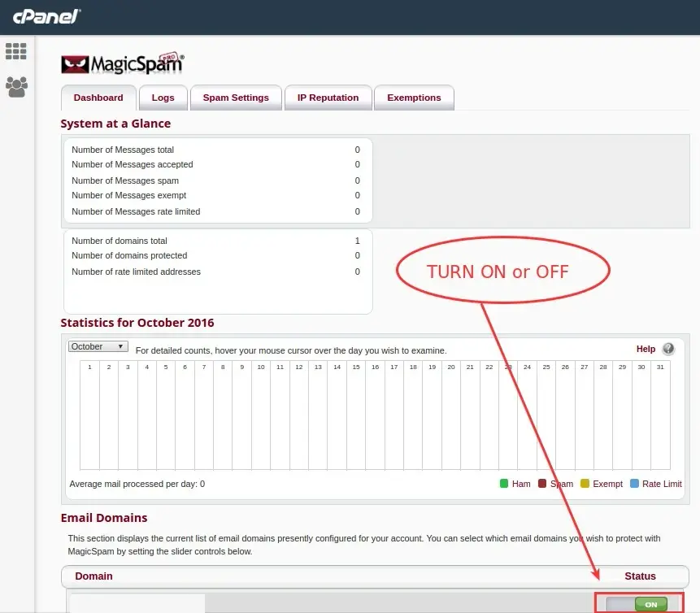
Task: Click the yellow Exempt legend swatch
Action: coord(585,484)
